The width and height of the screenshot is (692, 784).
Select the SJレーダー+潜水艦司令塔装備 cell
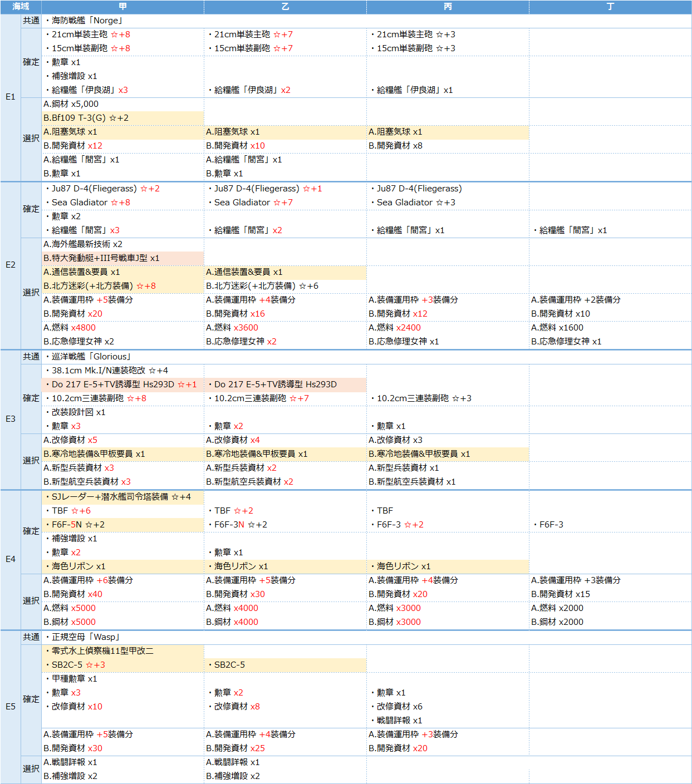[x=121, y=497]
